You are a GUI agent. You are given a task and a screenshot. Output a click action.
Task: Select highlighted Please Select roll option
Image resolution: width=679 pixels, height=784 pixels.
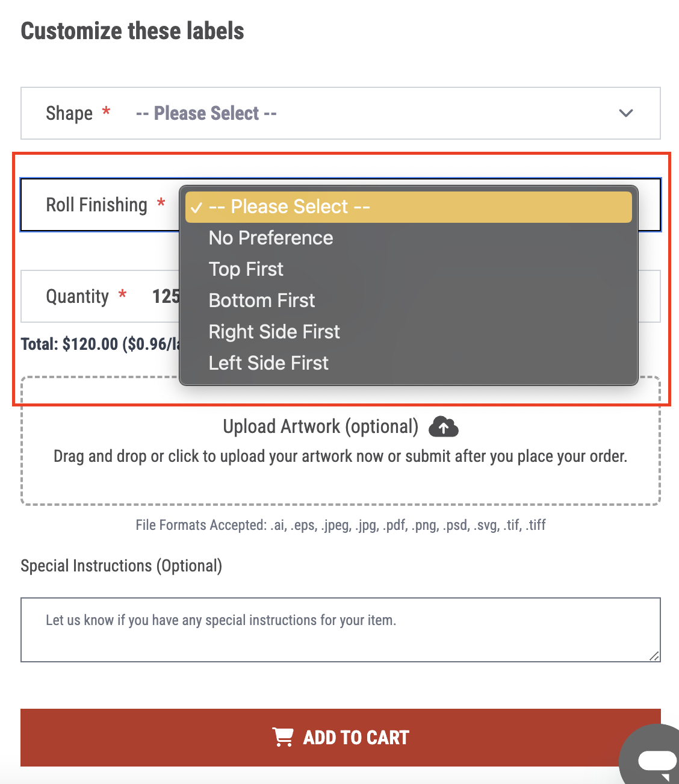(x=409, y=207)
